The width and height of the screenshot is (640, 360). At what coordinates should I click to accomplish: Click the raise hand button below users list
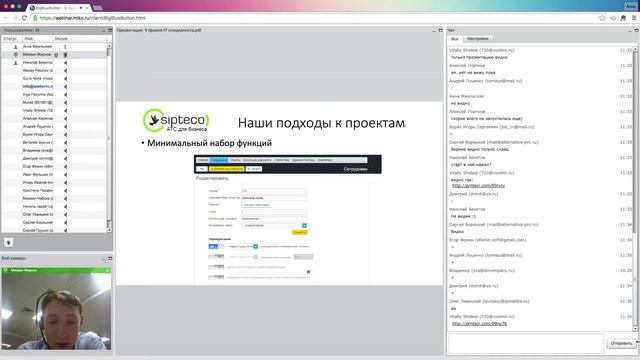click(x=9, y=242)
